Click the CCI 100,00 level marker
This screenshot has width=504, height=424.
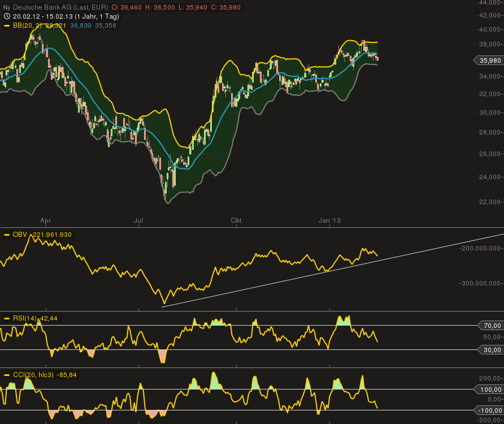[489, 390]
